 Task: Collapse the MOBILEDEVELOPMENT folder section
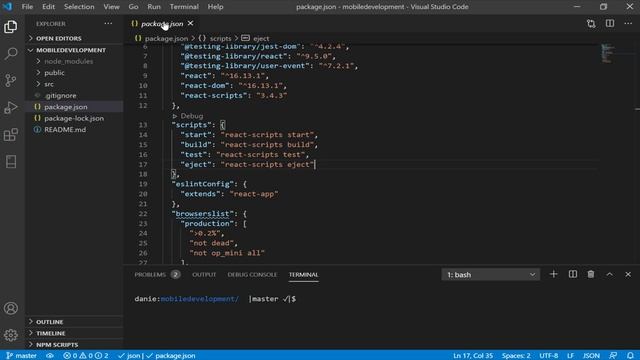click(74, 50)
